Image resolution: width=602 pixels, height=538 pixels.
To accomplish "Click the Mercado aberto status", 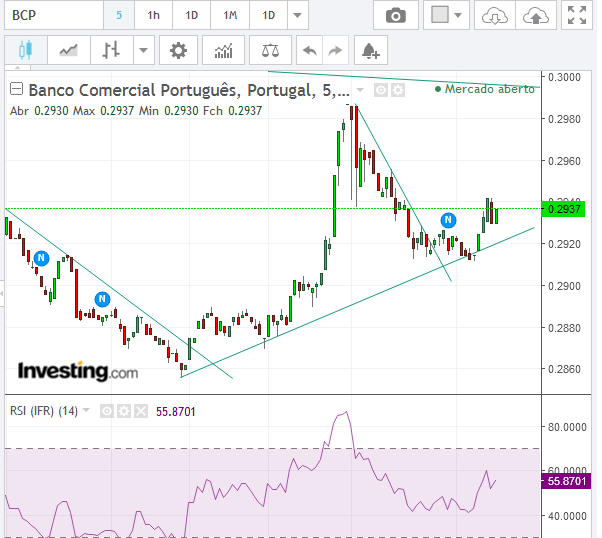I will (x=485, y=89).
